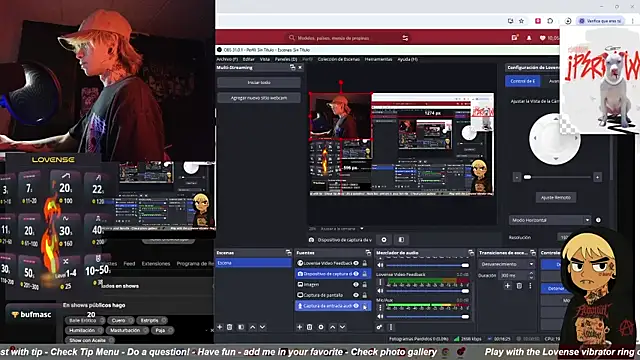Open filters icon in preview source toolbar

coord(401,240)
